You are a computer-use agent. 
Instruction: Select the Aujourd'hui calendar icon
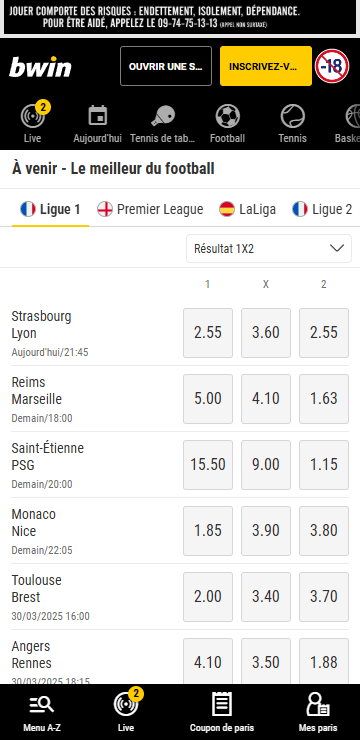pyautogui.click(x=98, y=116)
